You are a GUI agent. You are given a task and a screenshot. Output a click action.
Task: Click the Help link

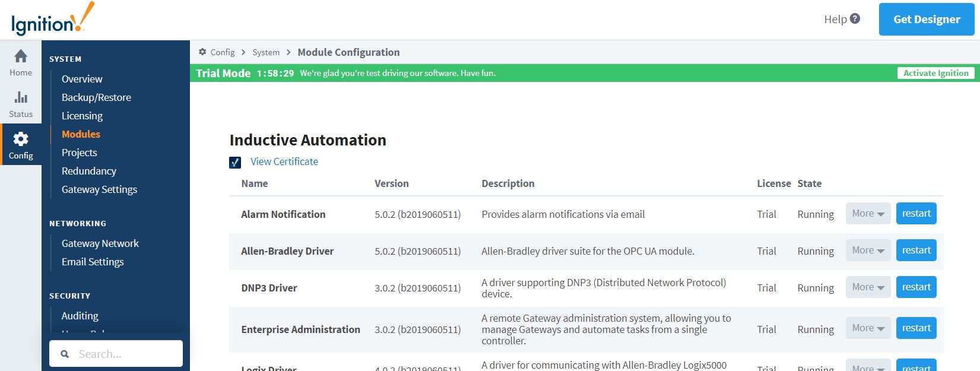coord(835,19)
